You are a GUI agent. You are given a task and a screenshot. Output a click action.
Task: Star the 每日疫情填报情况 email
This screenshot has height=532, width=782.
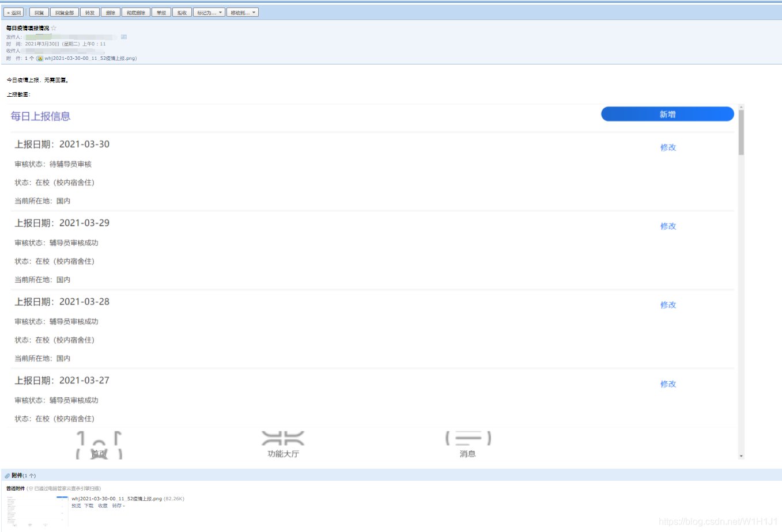(x=54, y=28)
